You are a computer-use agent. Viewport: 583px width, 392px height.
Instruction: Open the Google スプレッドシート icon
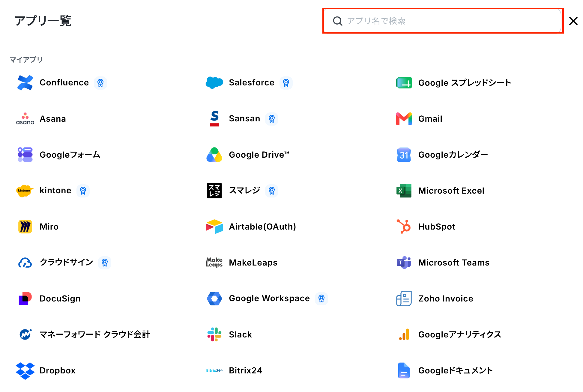click(404, 83)
